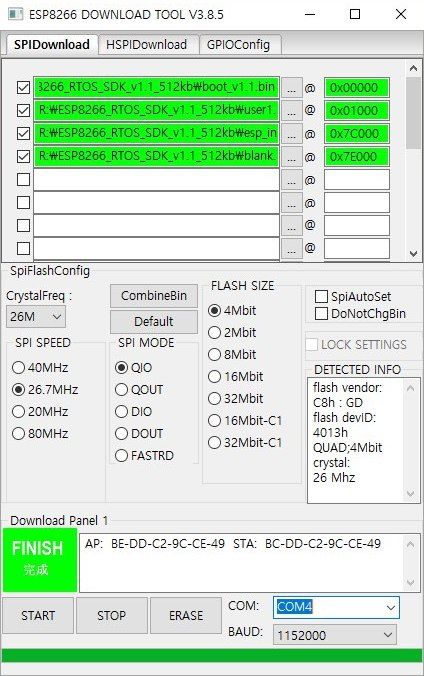Open the COM port COM4 dropdown
Image resolution: width=424 pixels, height=676 pixels.
[336, 607]
